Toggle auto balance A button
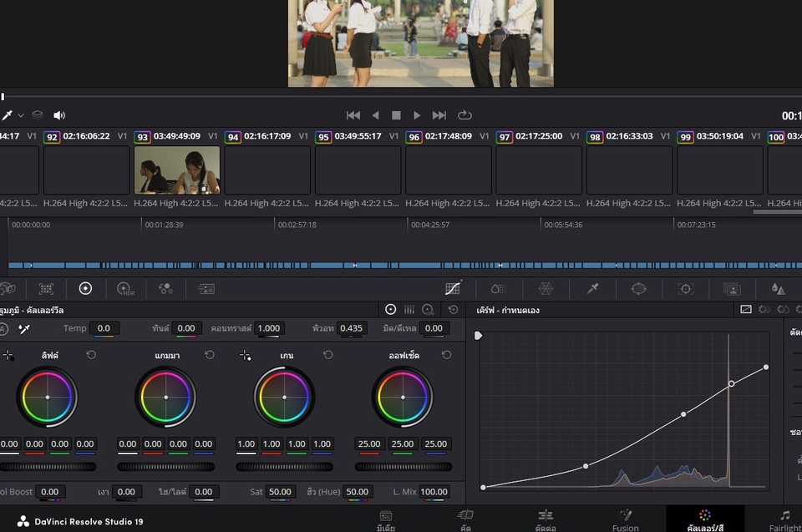 (3, 329)
